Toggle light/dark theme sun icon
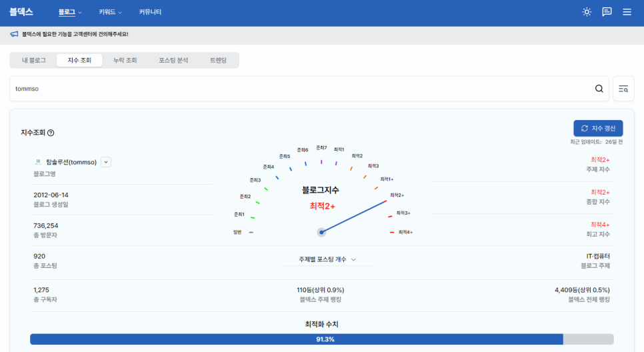Image resolution: width=644 pixels, height=352 pixels. click(x=587, y=12)
